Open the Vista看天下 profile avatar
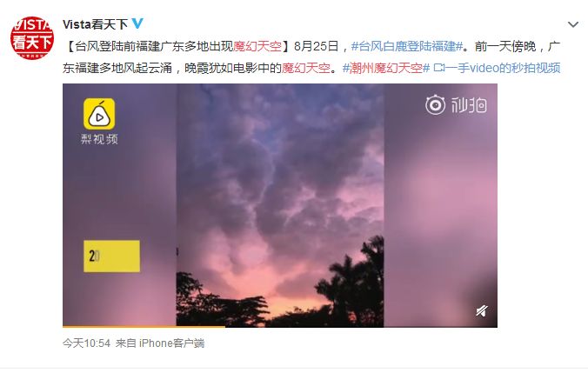Viewport: 588px width, 373px height. 32,37
